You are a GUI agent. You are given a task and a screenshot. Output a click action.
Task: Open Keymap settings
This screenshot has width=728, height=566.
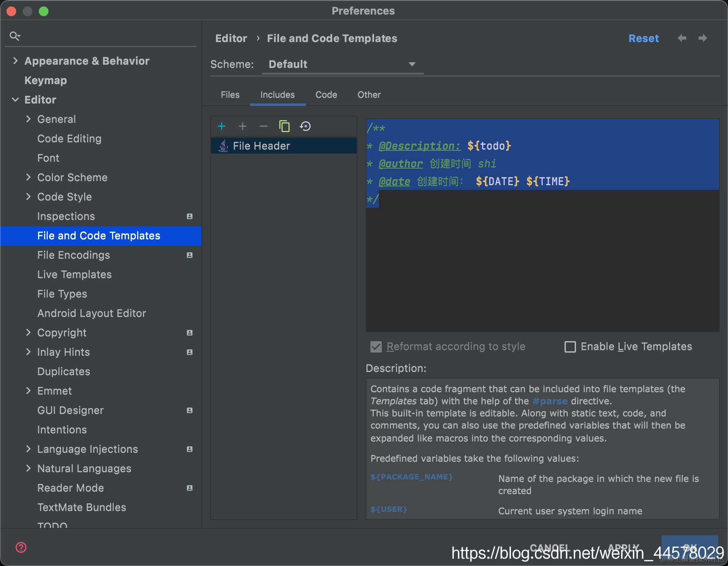pos(46,80)
